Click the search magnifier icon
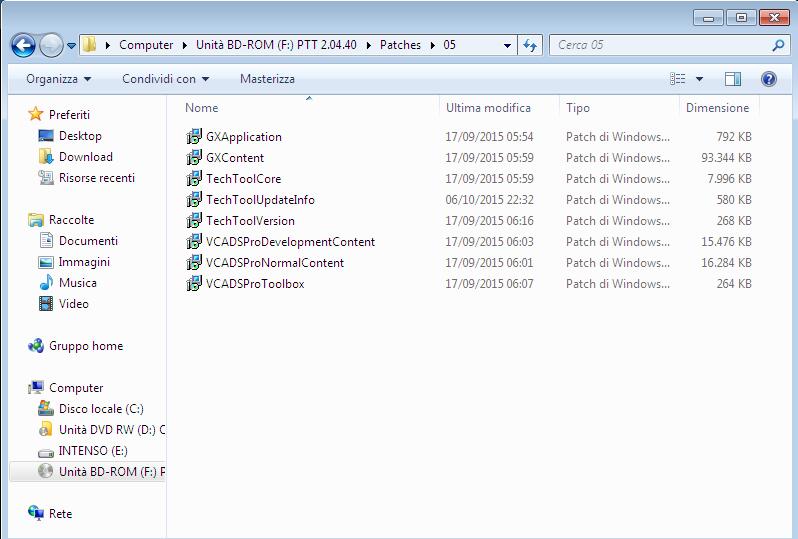 [x=778, y=45]
